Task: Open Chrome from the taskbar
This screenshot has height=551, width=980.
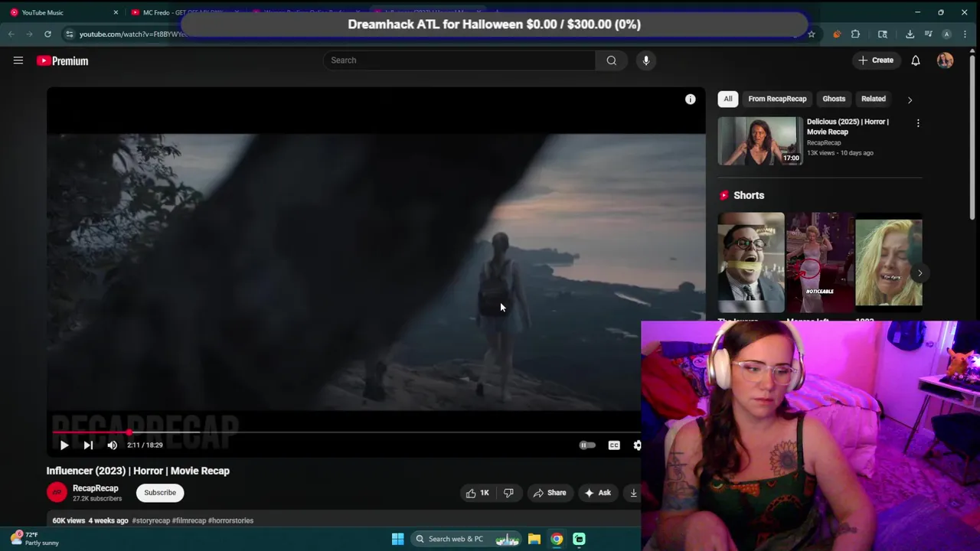Action: (x=557, y=539)
